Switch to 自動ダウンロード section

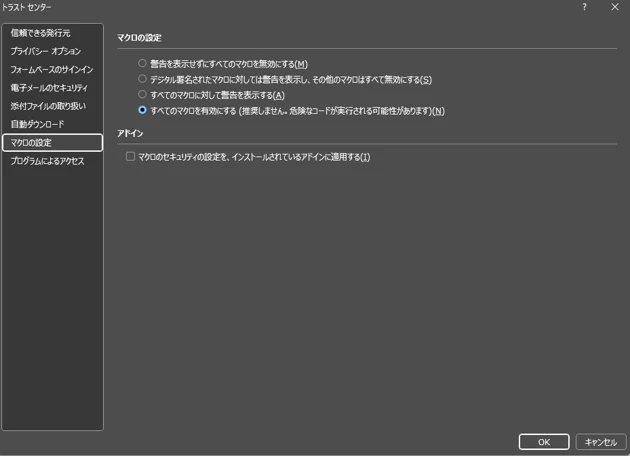(x=52, y=124)
